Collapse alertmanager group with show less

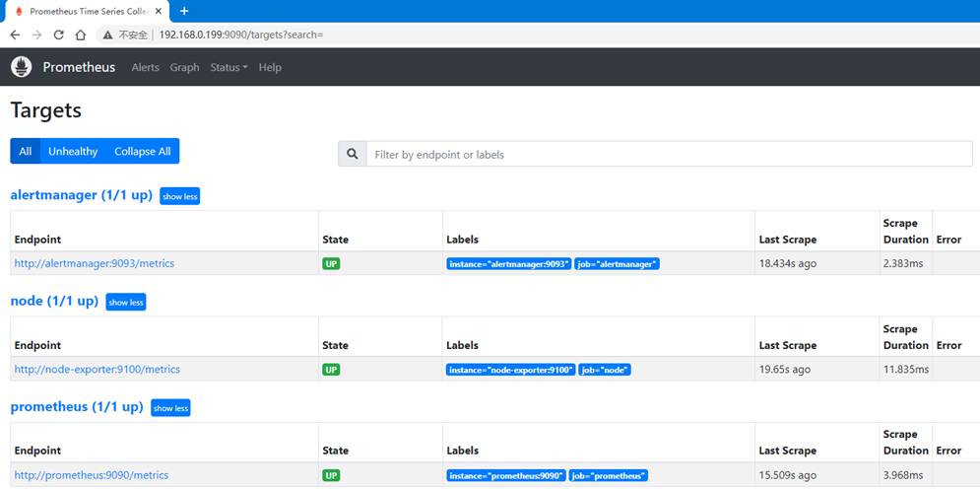180,196
